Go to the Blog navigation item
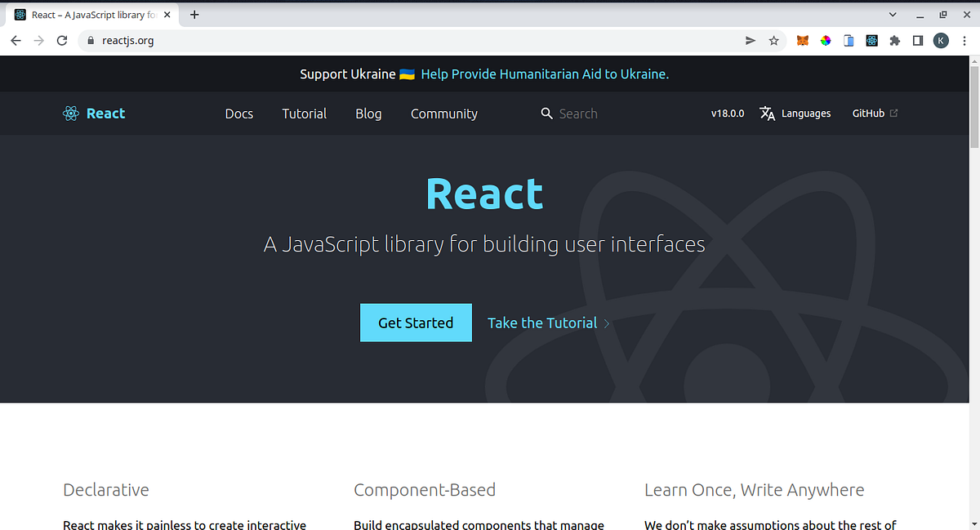This screenshot has height=530, width=980. (368, 114)
